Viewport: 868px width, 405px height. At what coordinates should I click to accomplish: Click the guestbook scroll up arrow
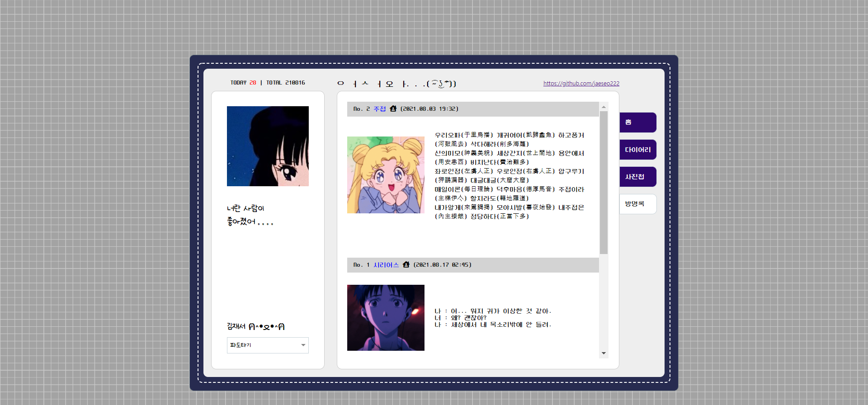604,107
